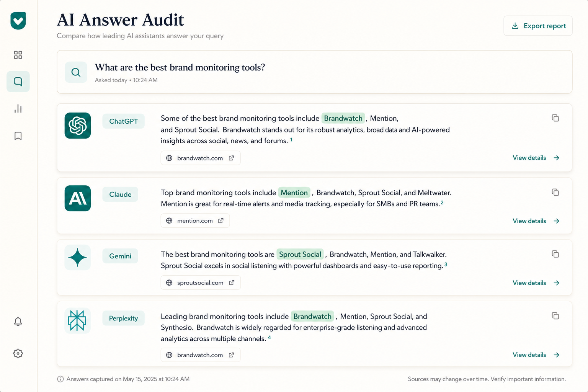Click the AI Answer Audit heading
The image size is (588, 392).
(x=121, y=20)
